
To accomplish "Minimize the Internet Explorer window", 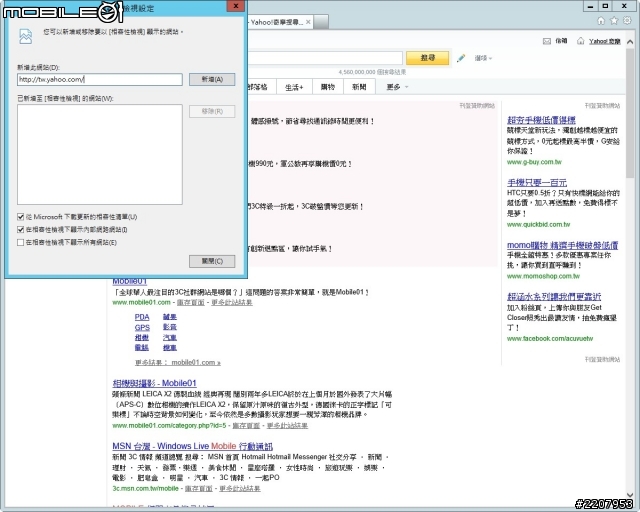I will point(590,6).
